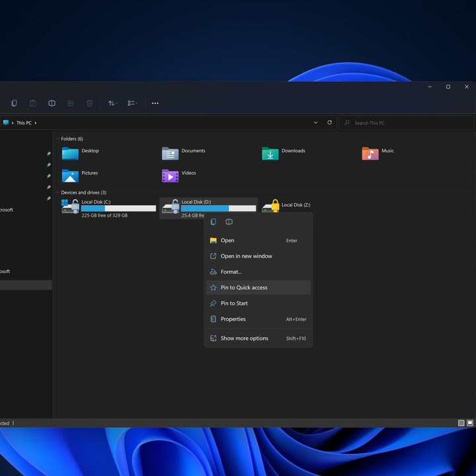Screen dimensions: 476x476
Task: Click This PC breadcrumb in address bar
Action: click(x=24, y=123)
